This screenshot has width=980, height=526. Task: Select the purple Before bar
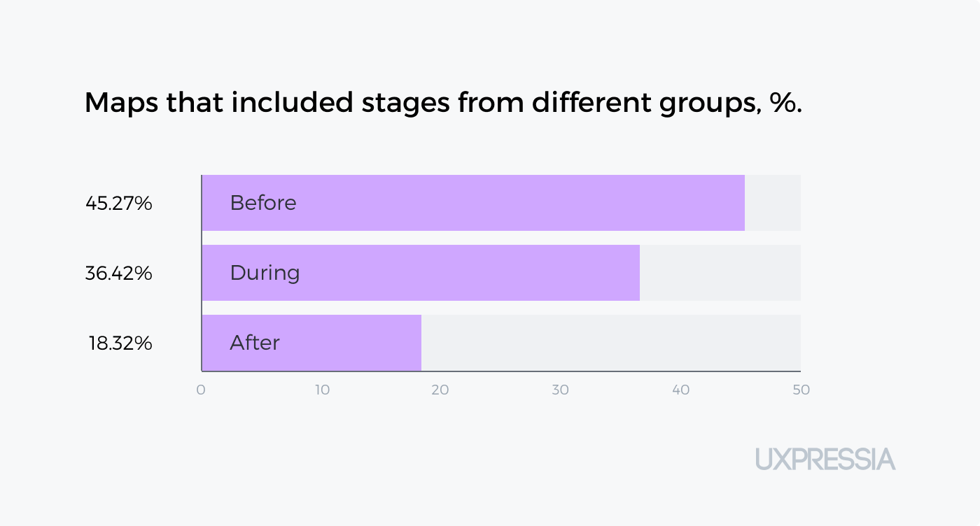473,203
